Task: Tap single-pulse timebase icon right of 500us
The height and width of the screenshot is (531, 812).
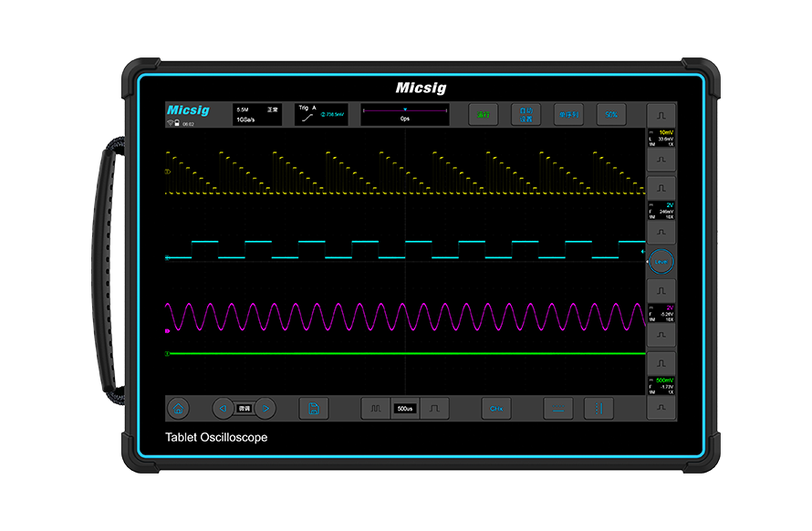Action: click(434, 409)
